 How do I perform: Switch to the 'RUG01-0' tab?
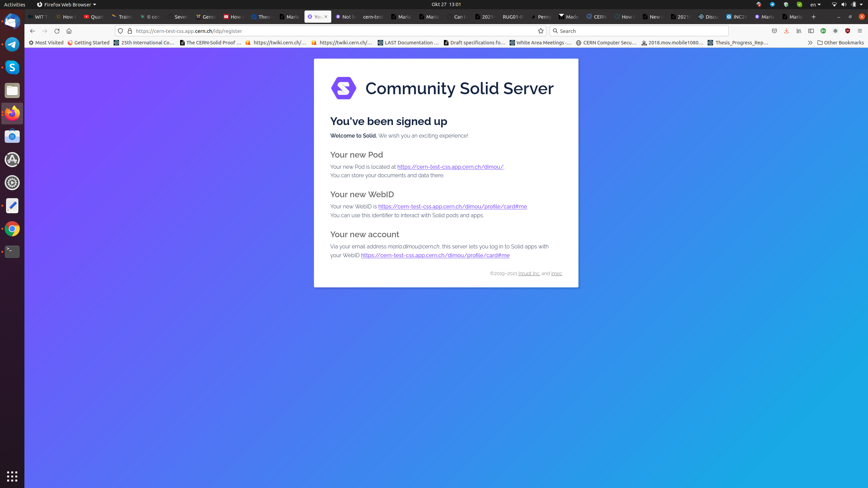[x=513, y=17]
